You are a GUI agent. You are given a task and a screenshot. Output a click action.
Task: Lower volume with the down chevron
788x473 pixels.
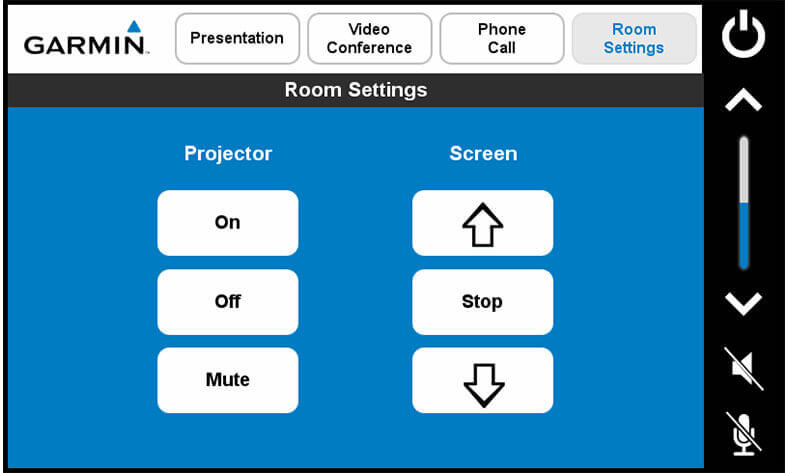[x=743, y=303]
